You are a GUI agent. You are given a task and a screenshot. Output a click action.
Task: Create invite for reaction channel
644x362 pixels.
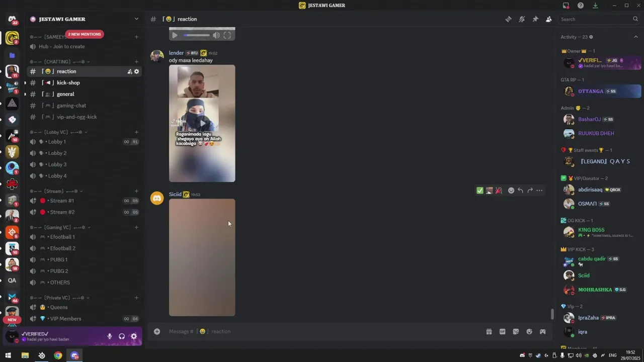[130, 71]
